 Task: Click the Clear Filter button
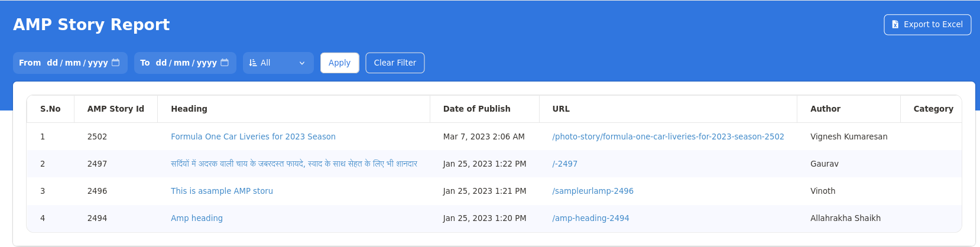click(x=395, y=63)
